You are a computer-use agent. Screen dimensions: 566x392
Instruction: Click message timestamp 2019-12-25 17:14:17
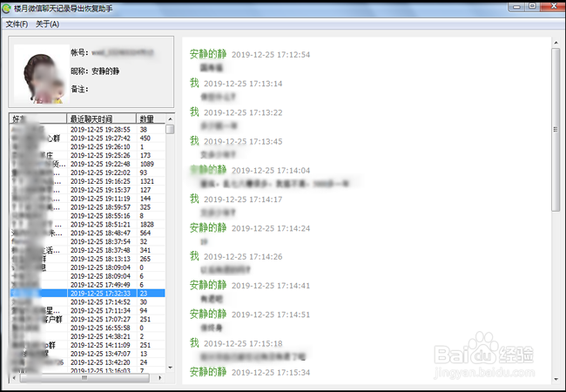[243, 199]
